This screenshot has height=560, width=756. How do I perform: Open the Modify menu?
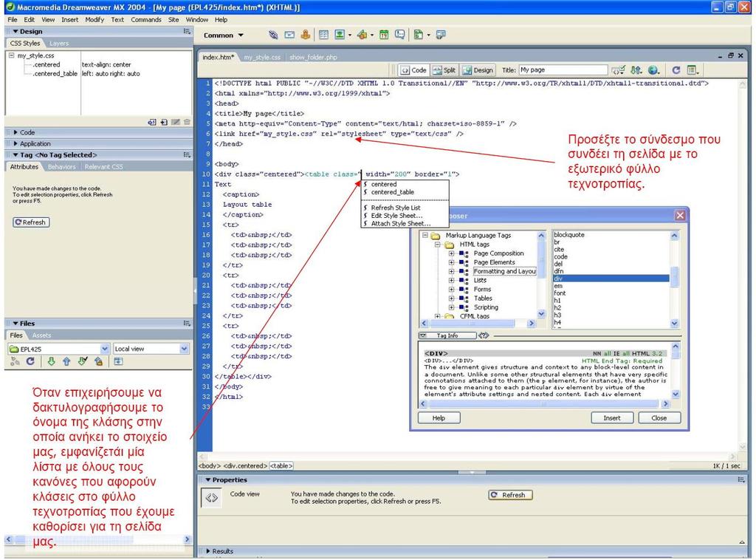pyautogui.click(x=94, y=20)
